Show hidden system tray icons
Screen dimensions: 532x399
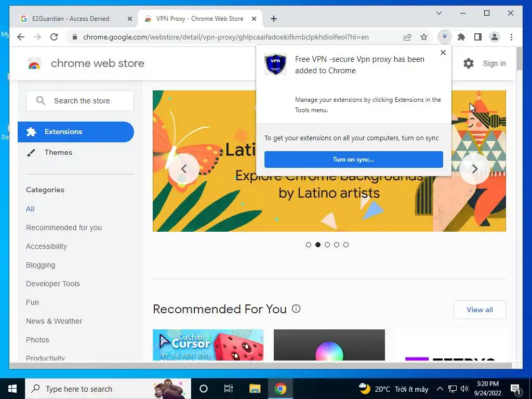tap(440, 389)
